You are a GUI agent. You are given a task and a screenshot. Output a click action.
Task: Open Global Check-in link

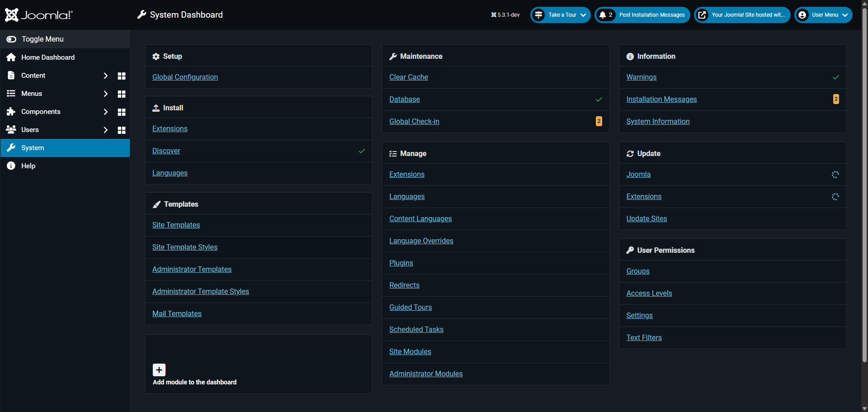click(414, 122)
